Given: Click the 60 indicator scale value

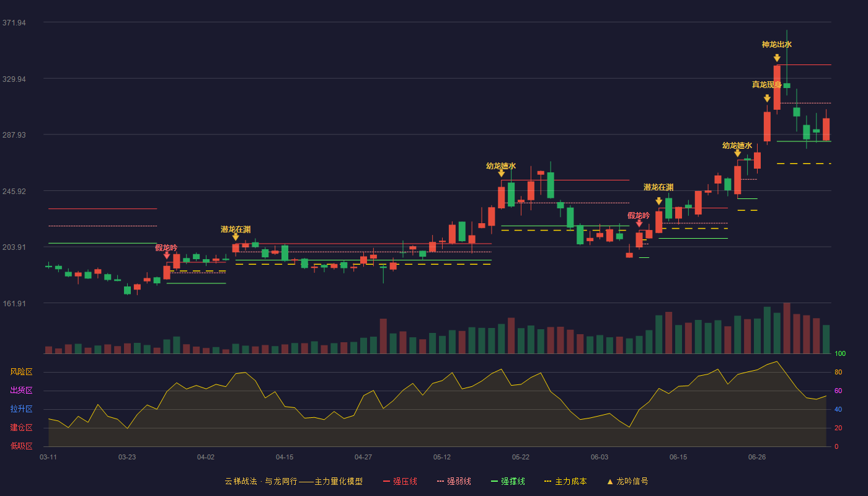Looking at the screenshot, I should [x=838, y=391].
